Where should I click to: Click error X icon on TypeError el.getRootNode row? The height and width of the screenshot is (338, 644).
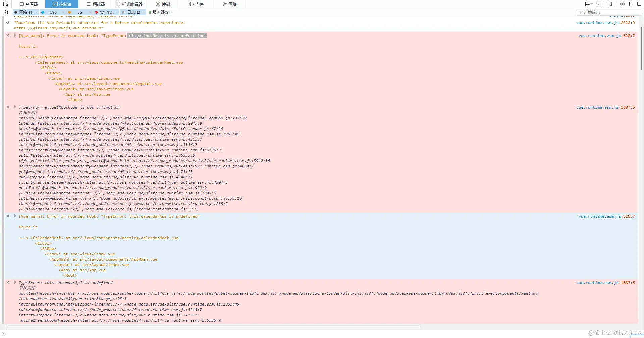click(x=8, y=107)
